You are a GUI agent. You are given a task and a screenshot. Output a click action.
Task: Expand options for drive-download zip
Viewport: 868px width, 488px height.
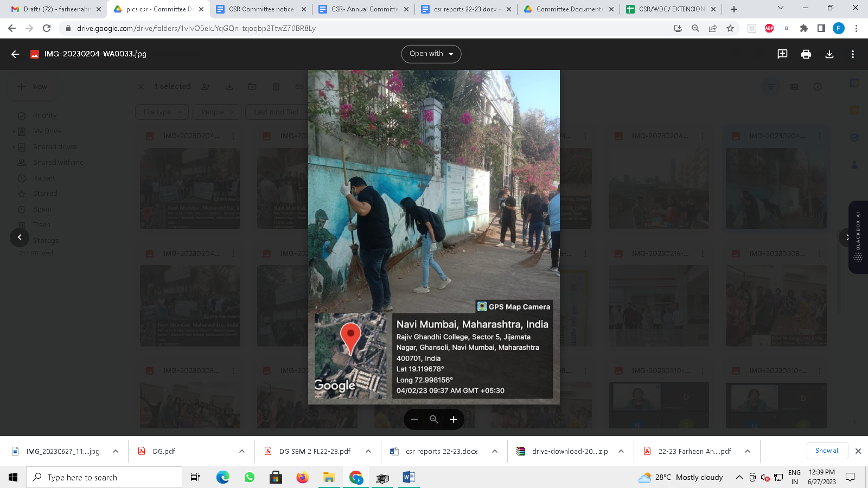(621, 451)
